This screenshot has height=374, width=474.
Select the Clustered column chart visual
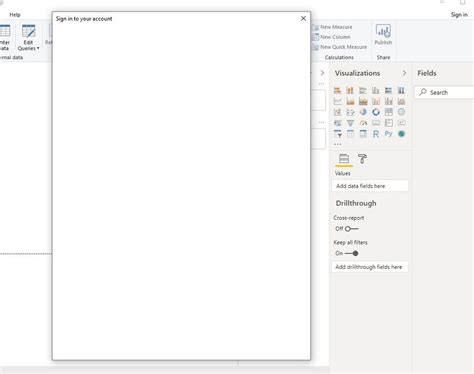coord(376,90)
